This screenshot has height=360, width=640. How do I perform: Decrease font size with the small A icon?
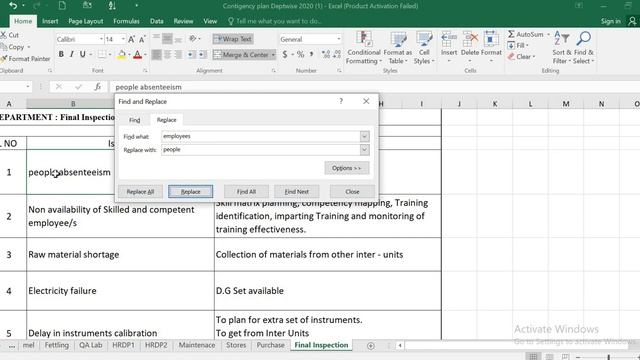pos(142,39)
